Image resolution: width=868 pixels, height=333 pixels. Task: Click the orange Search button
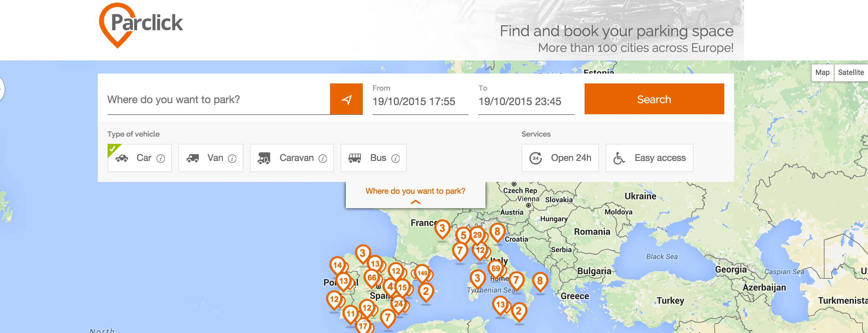coord(654,99)
